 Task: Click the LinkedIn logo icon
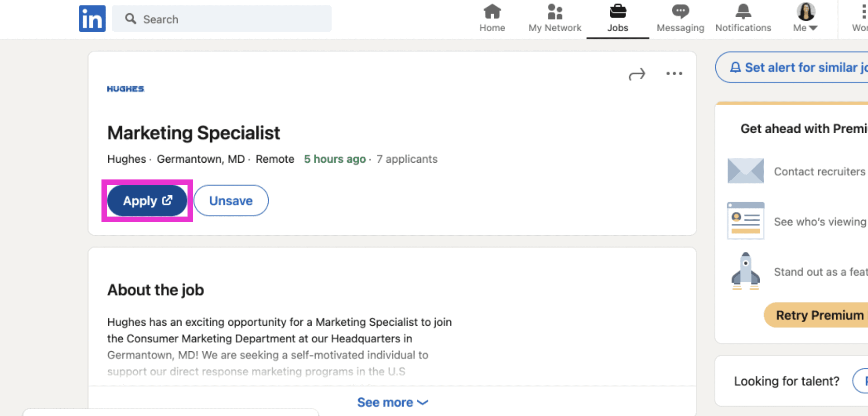(x=92, y=19)
